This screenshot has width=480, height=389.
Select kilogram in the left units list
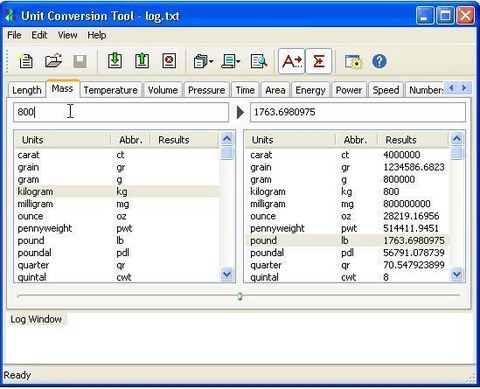point(117,192)
